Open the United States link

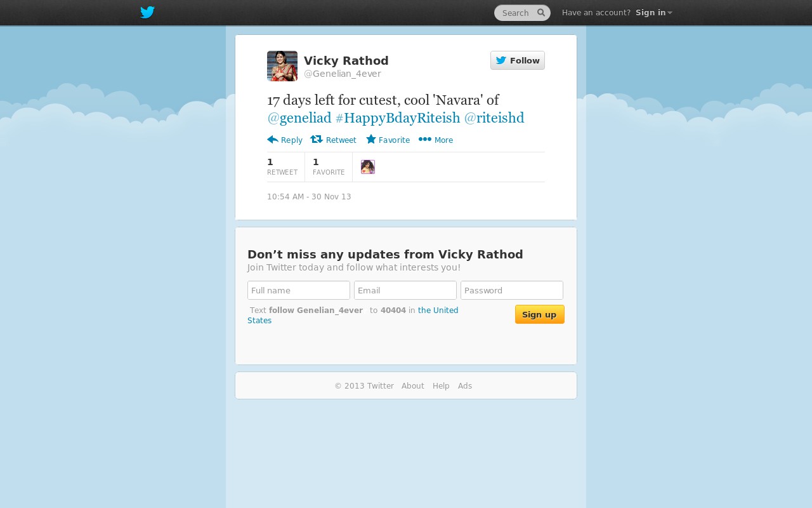(353, 316)
